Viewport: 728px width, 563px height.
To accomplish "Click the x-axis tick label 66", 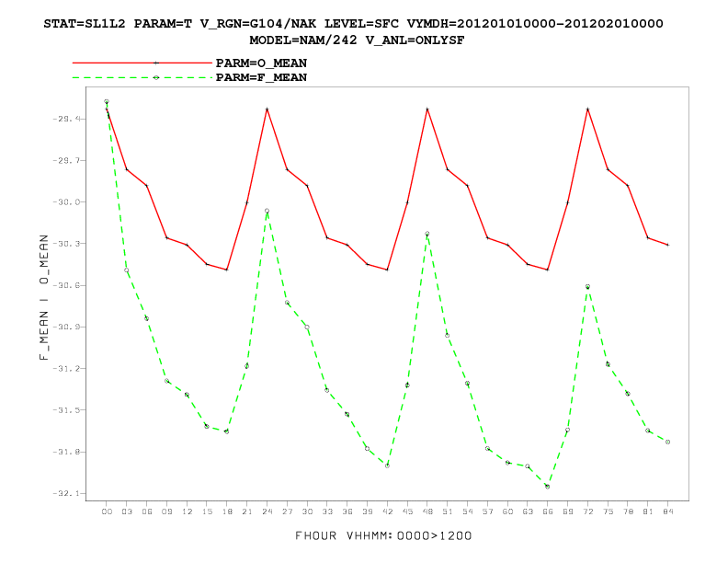I will (548, 511).
